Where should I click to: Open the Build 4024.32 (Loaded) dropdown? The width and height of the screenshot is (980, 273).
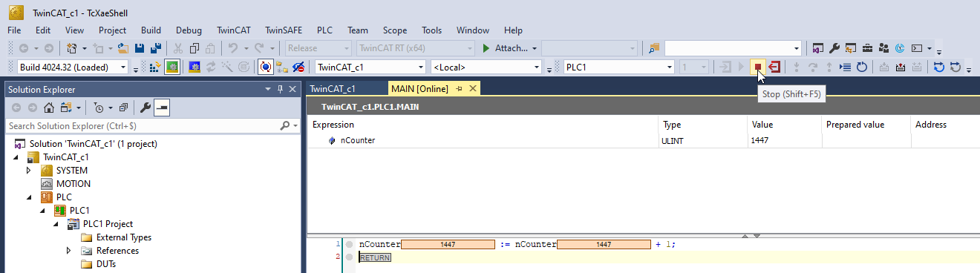click(x=122, y=67)
